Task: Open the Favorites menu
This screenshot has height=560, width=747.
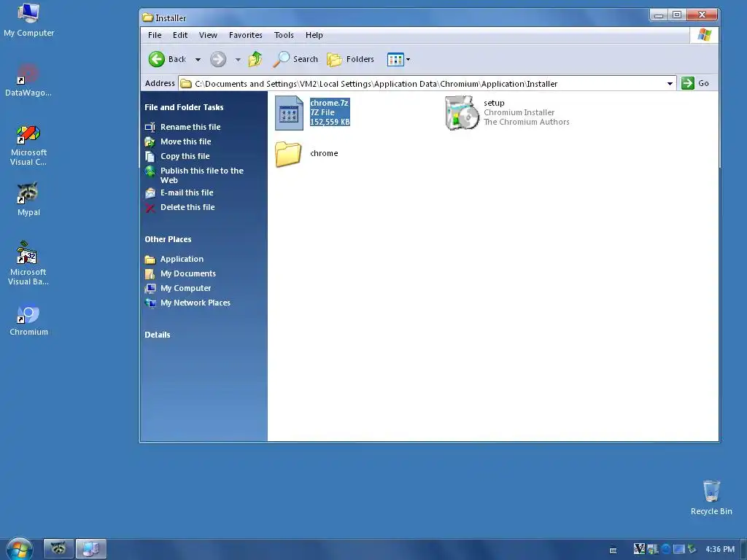Action: click(245, 35)
